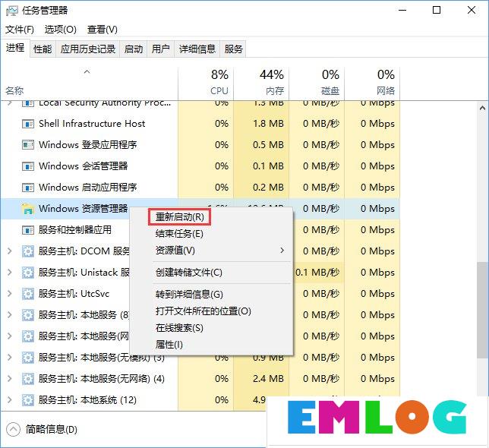The height and width of the screenshot is (448, 489).
Task: Switch to the 详细信息 tab
Action: [197, 49]
